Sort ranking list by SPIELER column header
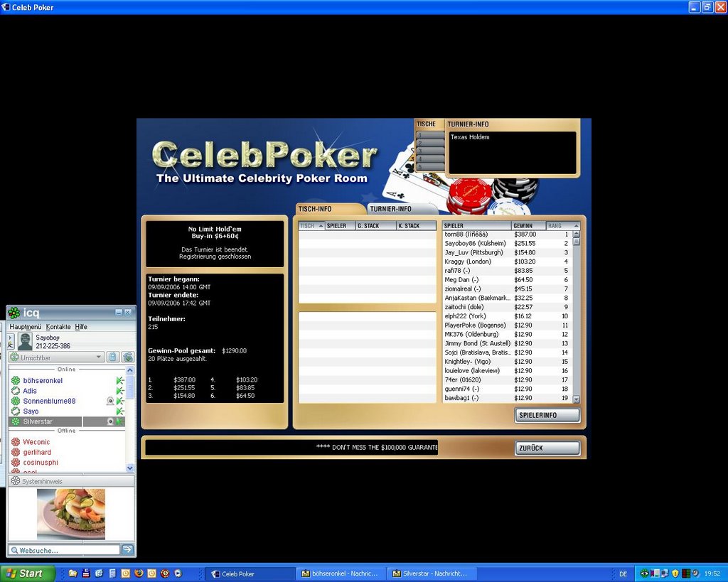Screen dimensions: 728x582 (477, 226)
